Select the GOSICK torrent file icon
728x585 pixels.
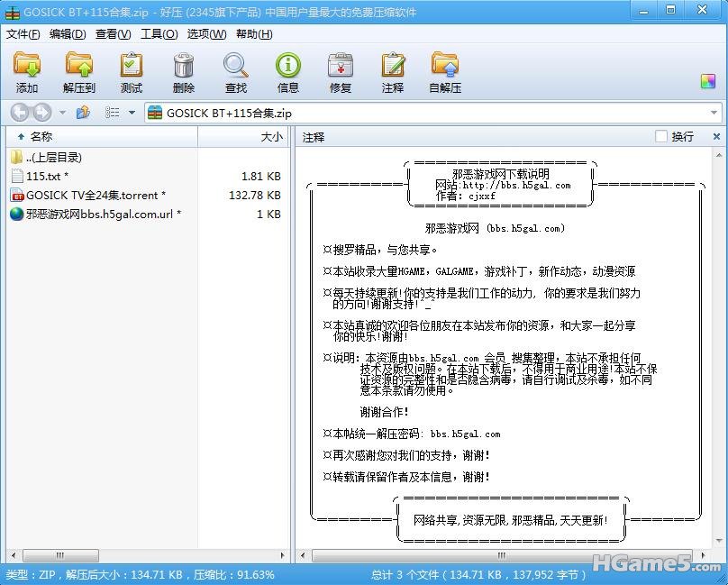17,196
